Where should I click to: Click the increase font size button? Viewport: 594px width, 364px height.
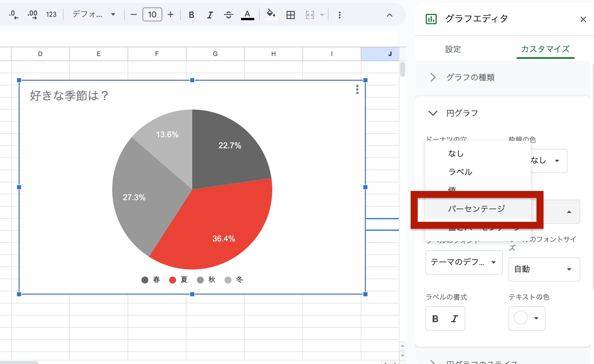click(171, 15)
